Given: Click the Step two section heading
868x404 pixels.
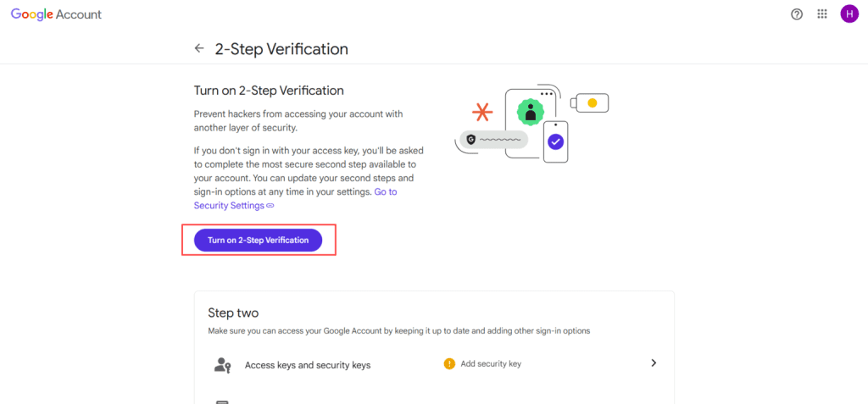Looking at the screenshot, I should [x=233, y=313].
